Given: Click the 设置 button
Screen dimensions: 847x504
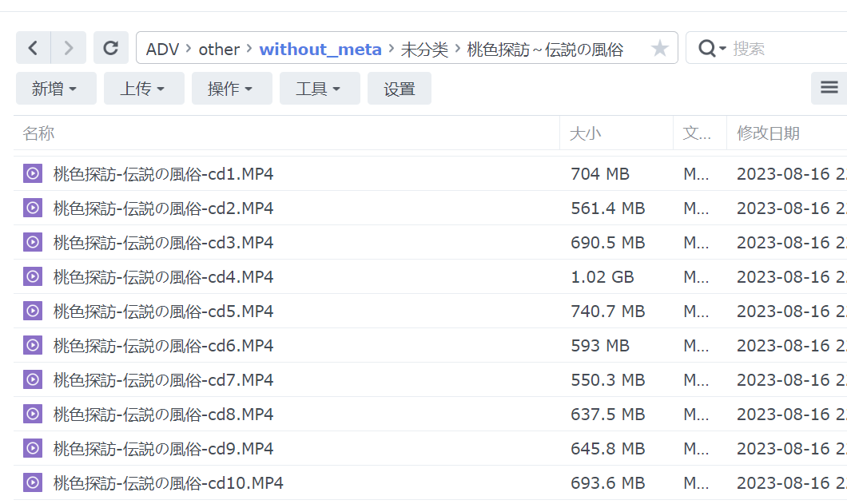Looking at the screenshot, I should 399,88.
